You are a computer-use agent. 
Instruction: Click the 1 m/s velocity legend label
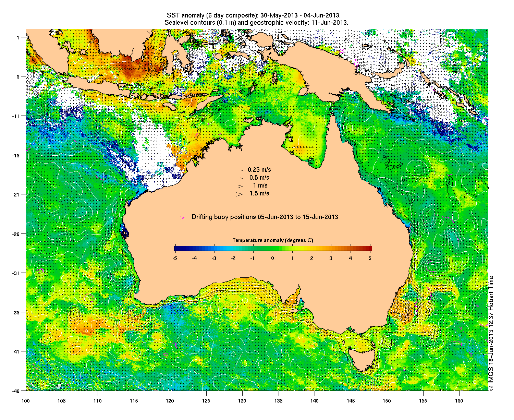pyautogui.click(x=260, y=185)
